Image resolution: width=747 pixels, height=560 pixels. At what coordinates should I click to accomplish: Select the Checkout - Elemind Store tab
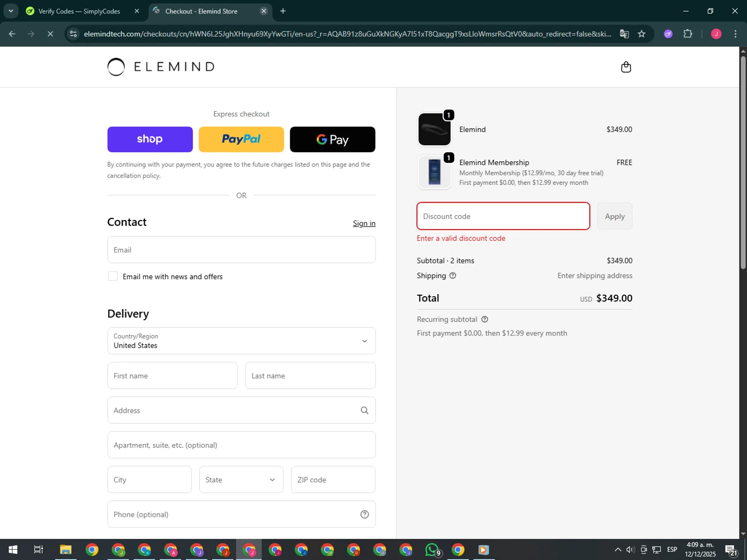(201, 11)
